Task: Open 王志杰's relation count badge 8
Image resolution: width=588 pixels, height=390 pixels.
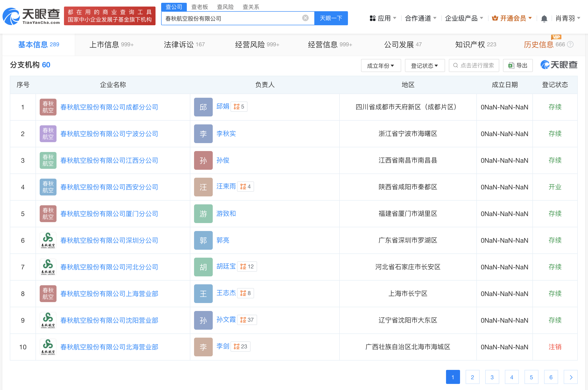Action: coord(245,293)
